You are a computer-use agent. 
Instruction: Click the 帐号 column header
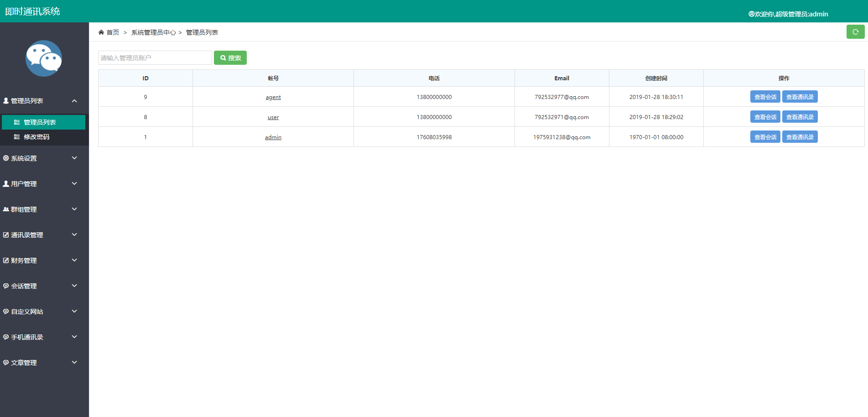point(273,78)
